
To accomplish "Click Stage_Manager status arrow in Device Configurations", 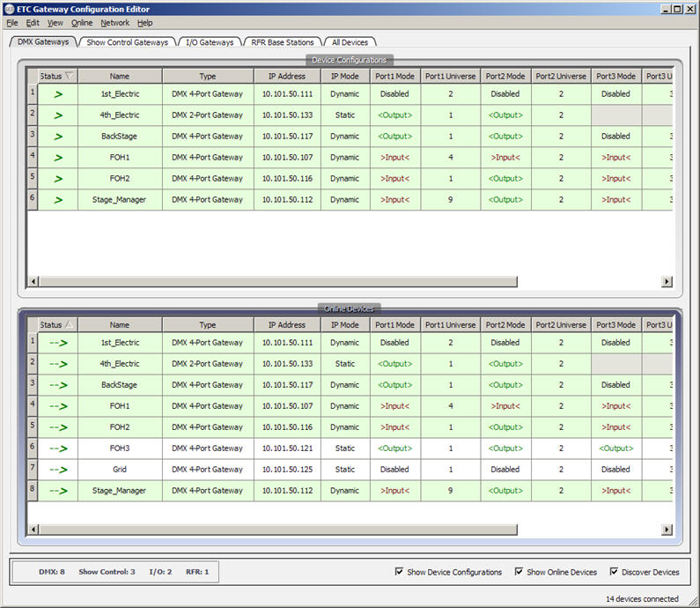I will tap(58, 200).
